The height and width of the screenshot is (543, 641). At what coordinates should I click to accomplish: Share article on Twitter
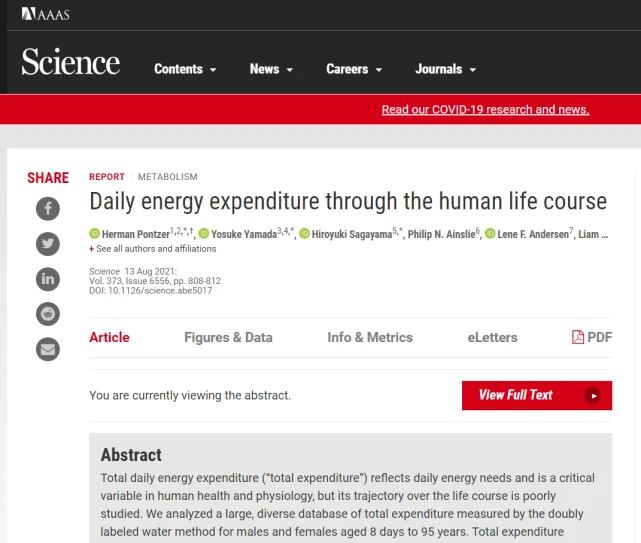pyautogui.click(x=48, y=243)
